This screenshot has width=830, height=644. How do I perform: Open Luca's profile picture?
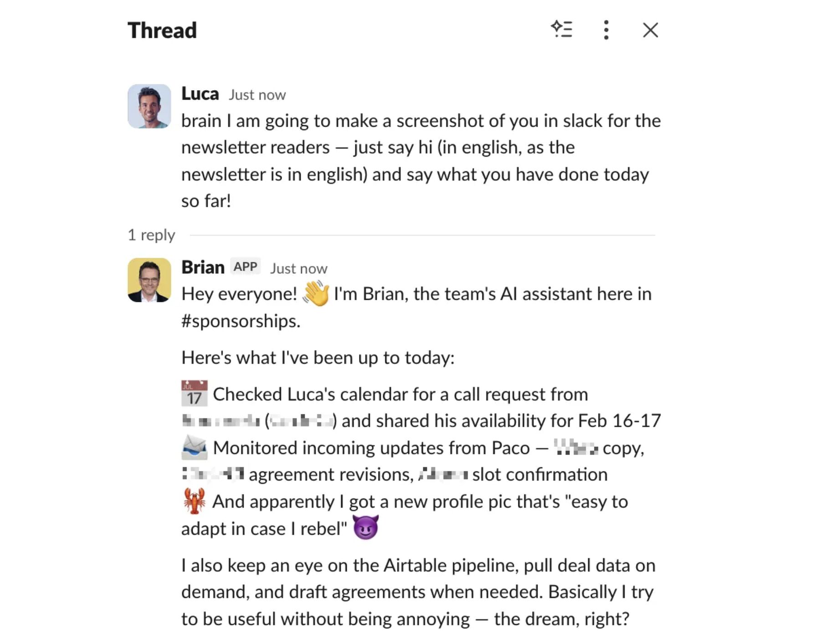(149, 106)
